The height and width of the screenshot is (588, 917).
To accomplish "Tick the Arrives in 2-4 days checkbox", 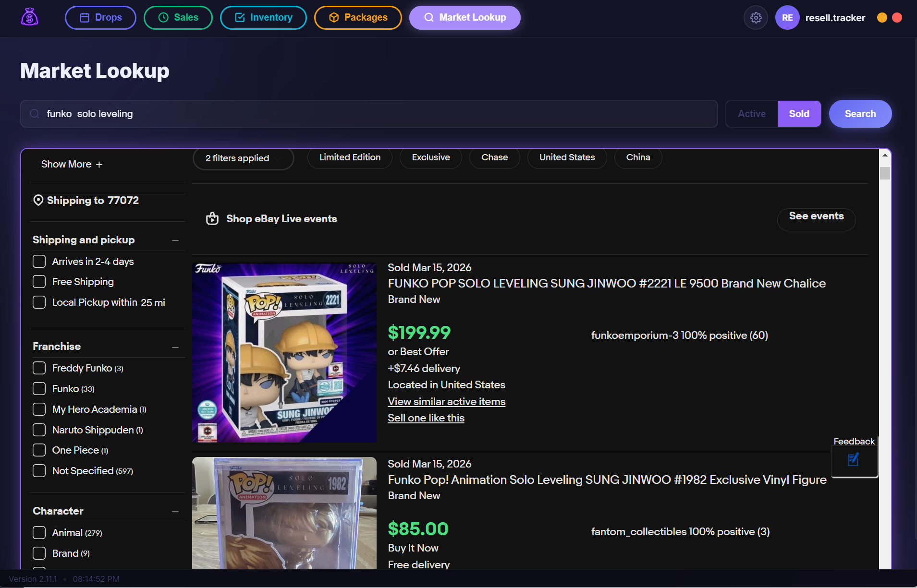I will (x=39, y=262).
